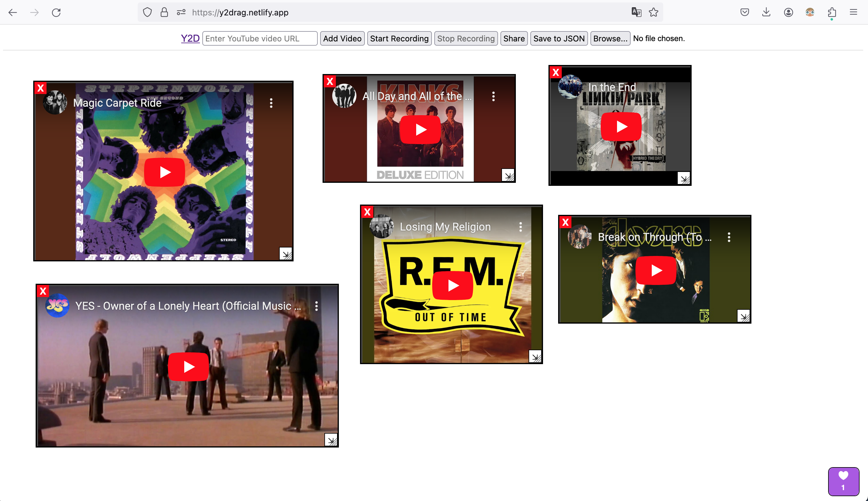Remove the All Day and All of the Night video
Screen dimensions: 868x501
(x=330, y=82)
